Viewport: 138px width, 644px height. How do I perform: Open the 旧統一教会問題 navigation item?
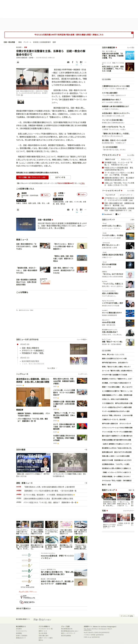(9, 42)
